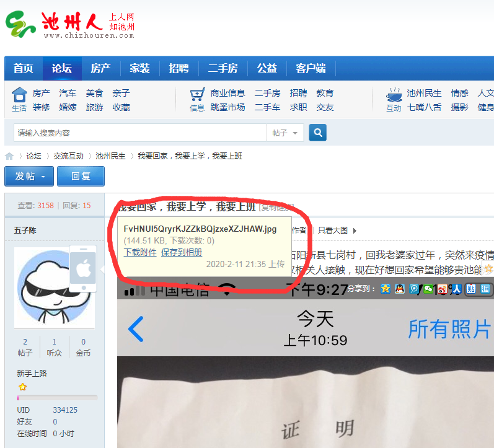Click the arrow next to 只看大图
Image resolution: width=494 pixels, height=448 pixels.
click(x=355, y=231)
